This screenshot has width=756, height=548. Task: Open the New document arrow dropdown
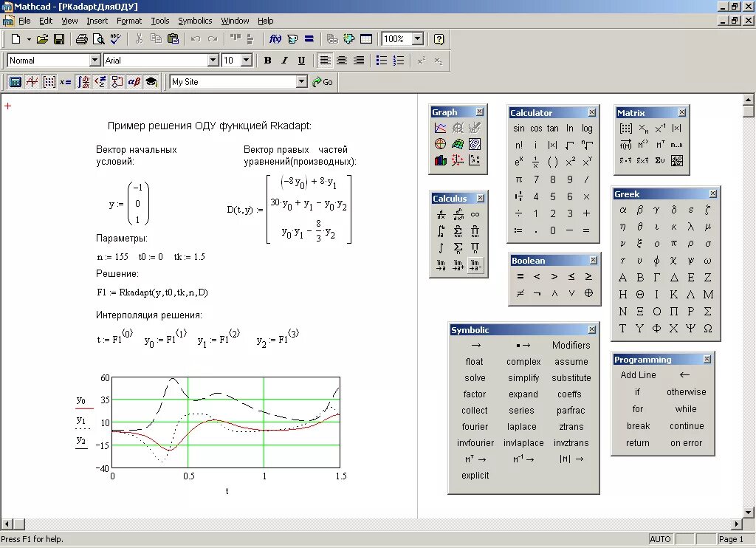pyautogui.click(x=29, y=40)
